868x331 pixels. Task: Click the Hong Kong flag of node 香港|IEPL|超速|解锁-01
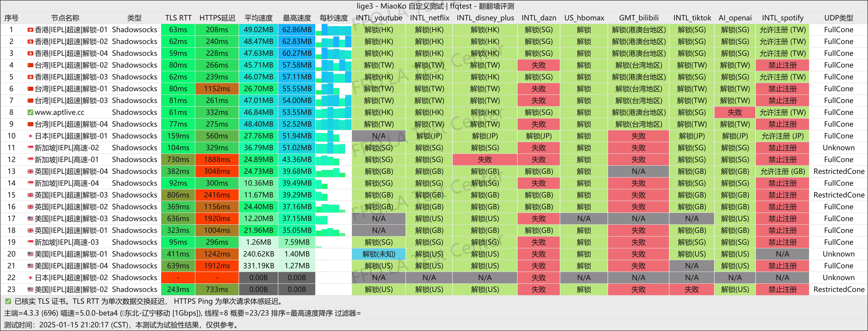click(30, 30)
